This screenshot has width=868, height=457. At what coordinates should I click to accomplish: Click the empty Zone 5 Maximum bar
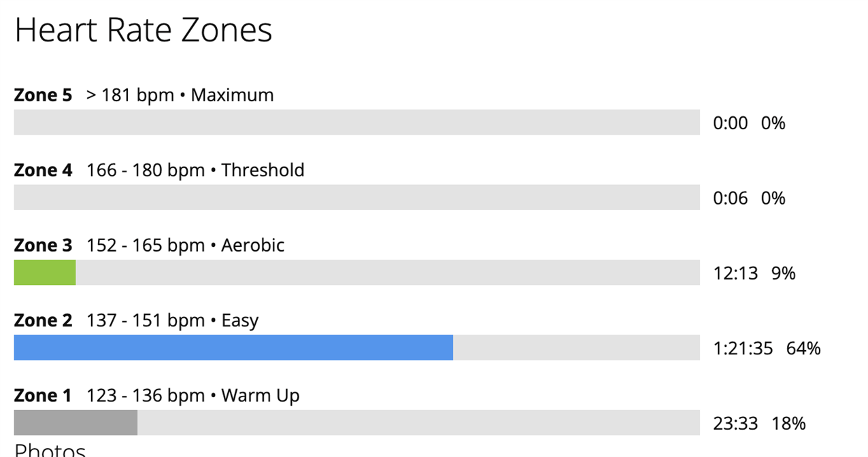pos(356,122)
